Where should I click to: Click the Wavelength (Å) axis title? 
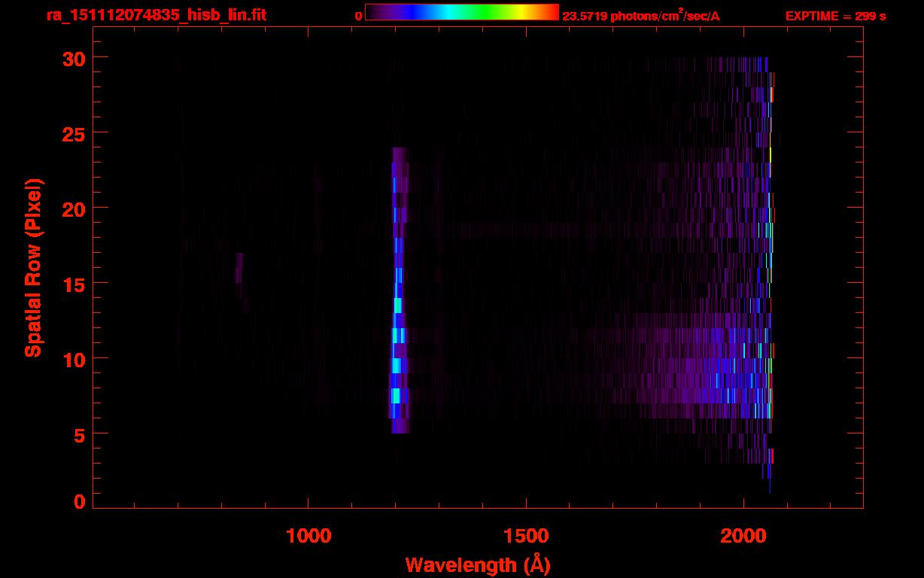[x=478, y=564]
